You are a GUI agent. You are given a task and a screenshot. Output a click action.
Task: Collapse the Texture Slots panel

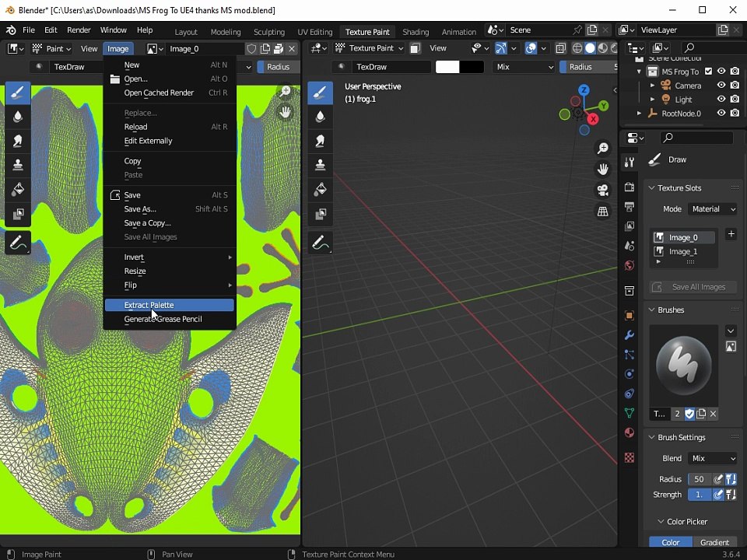[651, 187]
